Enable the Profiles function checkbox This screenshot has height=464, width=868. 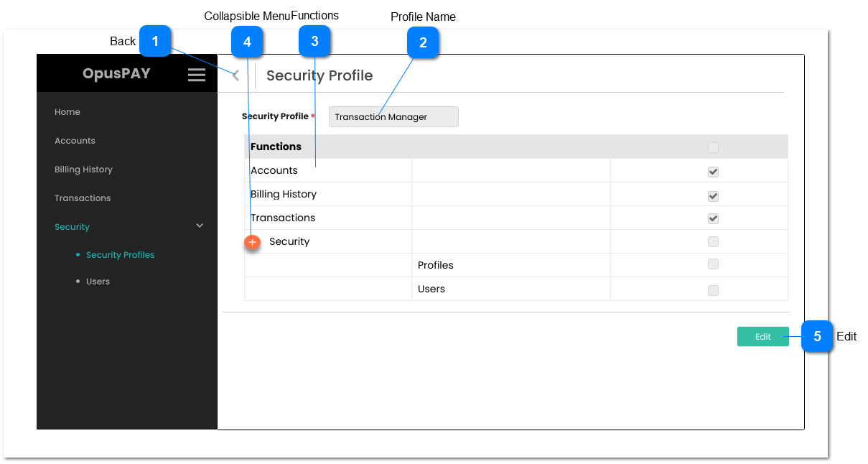(713, 264)
